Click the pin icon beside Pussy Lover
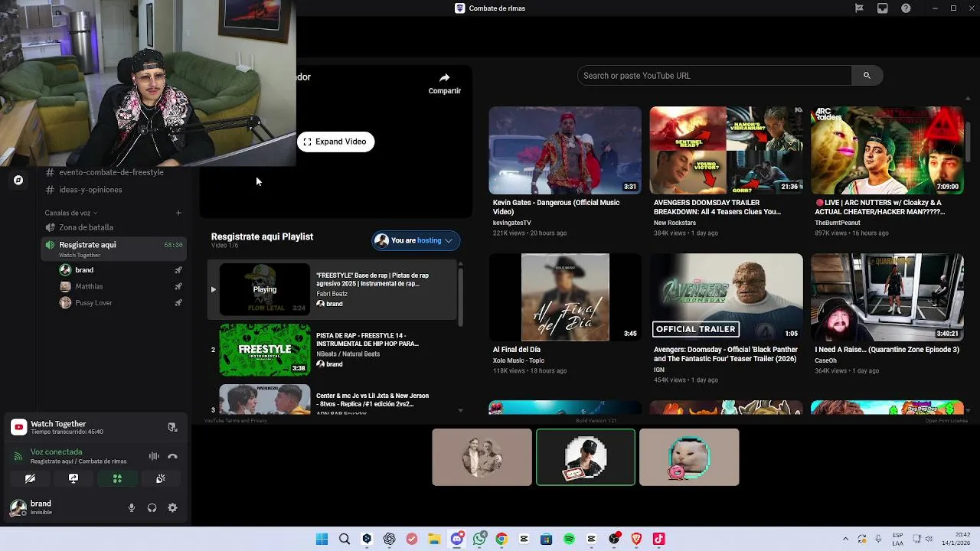This screenshot has width=980, height=551. coord(178,303)
